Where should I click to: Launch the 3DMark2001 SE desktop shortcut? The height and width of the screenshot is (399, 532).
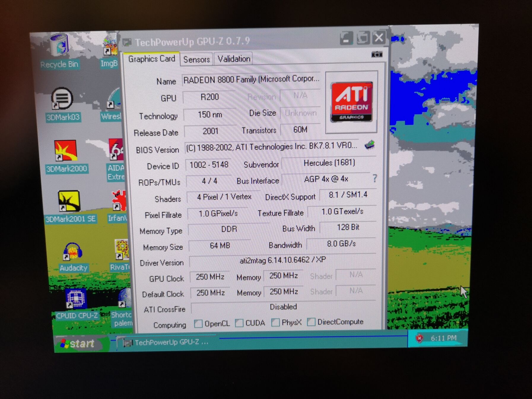[x=70, y=207]
